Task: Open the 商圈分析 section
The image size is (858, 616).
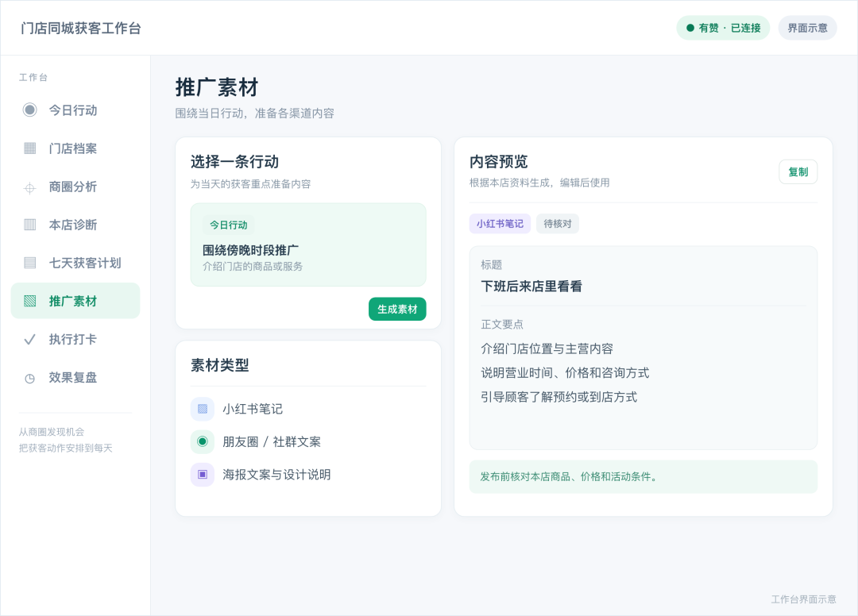Action: click(75, 187)
